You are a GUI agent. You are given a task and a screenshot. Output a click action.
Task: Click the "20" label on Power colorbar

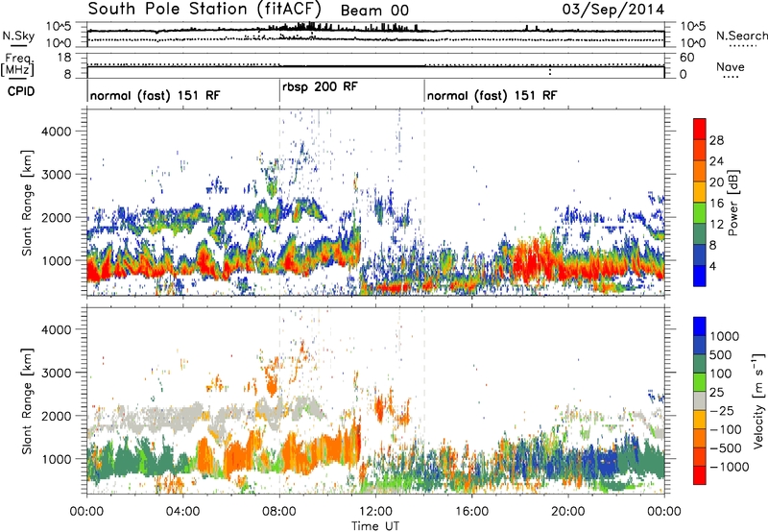pos(716,182)
